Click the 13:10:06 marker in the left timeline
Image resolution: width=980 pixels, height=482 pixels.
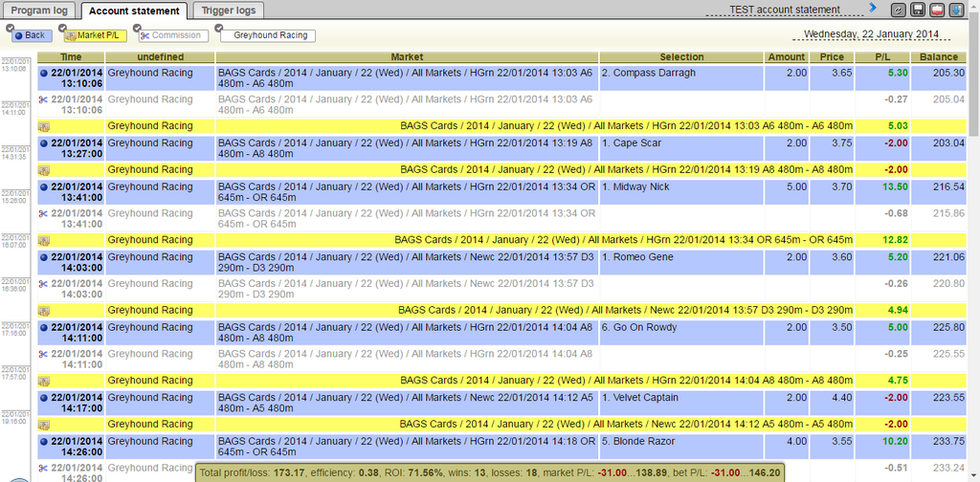(15, 65)
